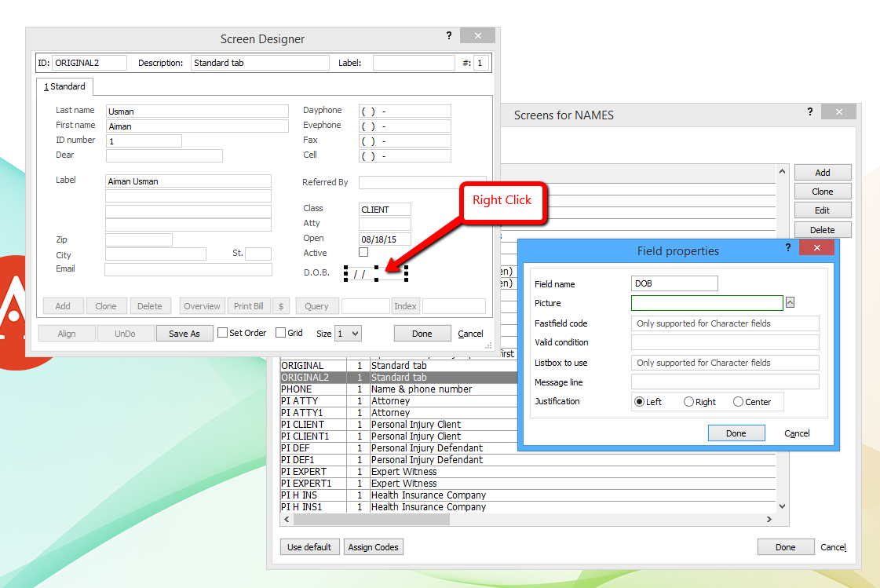
Task: Click the dollar sign billing icon
Action: tap(281, 305)
